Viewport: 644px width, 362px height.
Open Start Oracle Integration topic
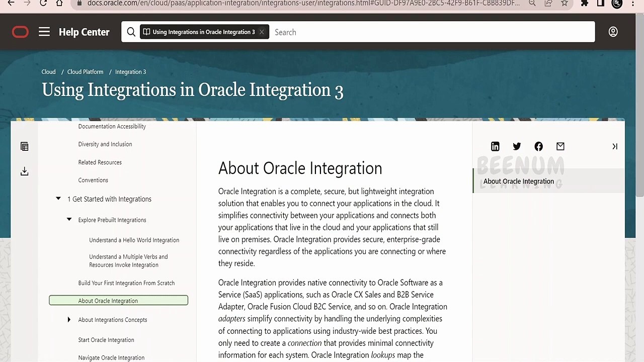[106, 340]
